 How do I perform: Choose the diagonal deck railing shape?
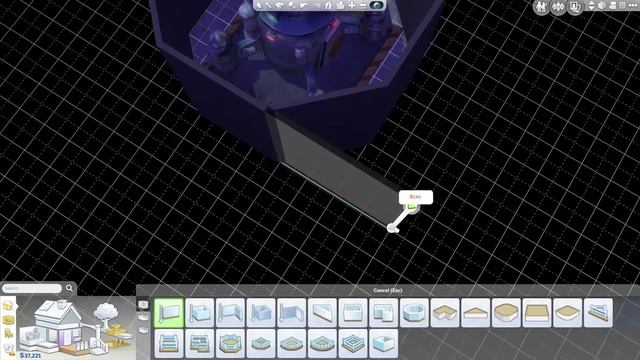coord(598,313)
